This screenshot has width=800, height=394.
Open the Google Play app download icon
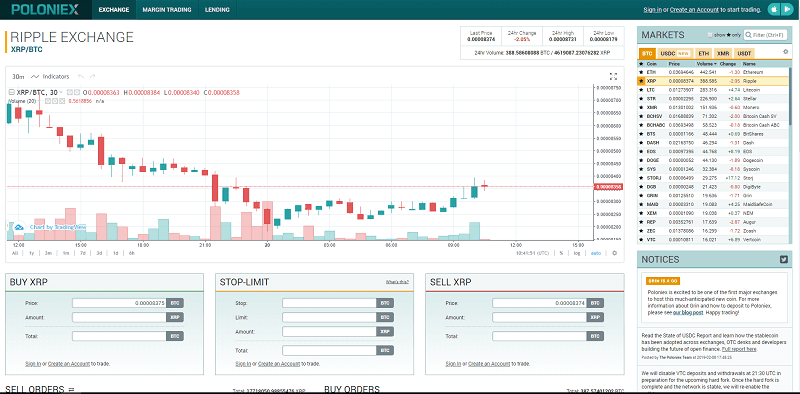pyautogui.click(x=788, y=9)
